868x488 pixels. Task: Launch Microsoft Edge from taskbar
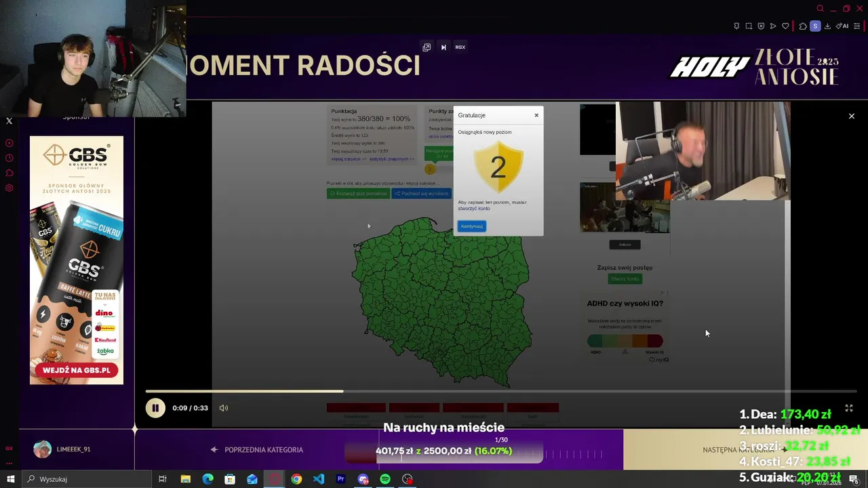208,479
